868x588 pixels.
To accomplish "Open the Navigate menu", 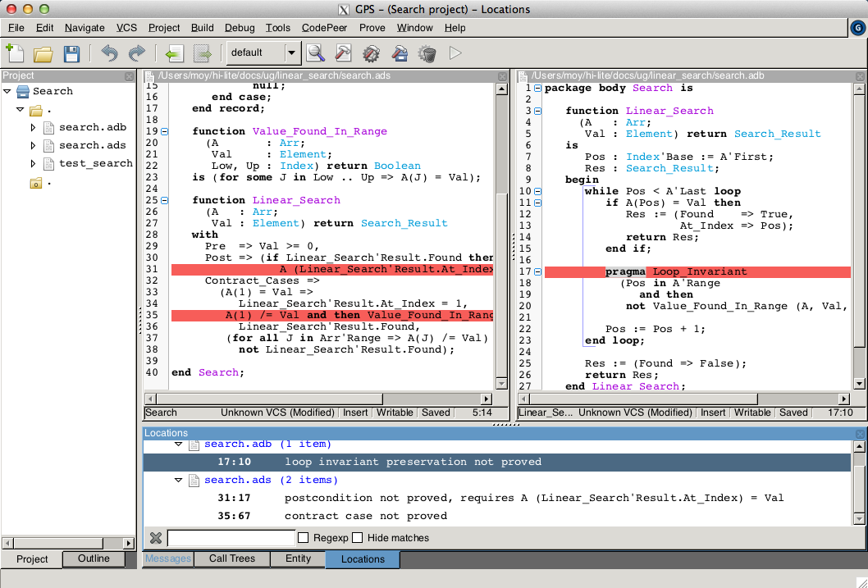I will 85,28.
